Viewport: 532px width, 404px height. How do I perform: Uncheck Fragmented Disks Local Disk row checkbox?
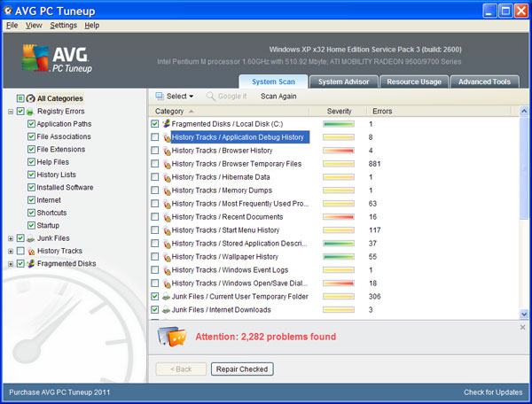154,124
